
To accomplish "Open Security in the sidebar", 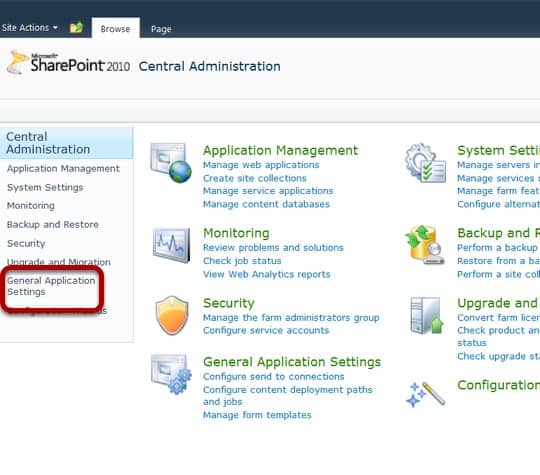I will pyautogui.click(x=26, y=244).
